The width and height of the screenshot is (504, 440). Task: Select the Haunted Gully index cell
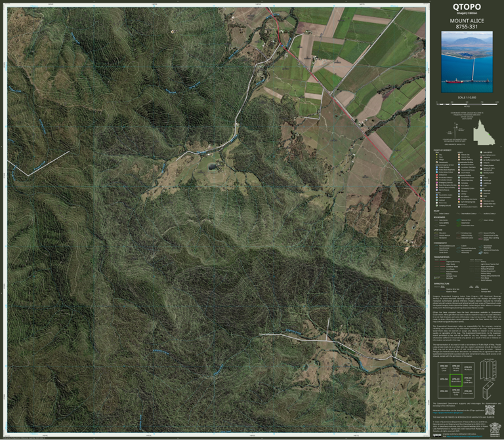coord(456,393)
